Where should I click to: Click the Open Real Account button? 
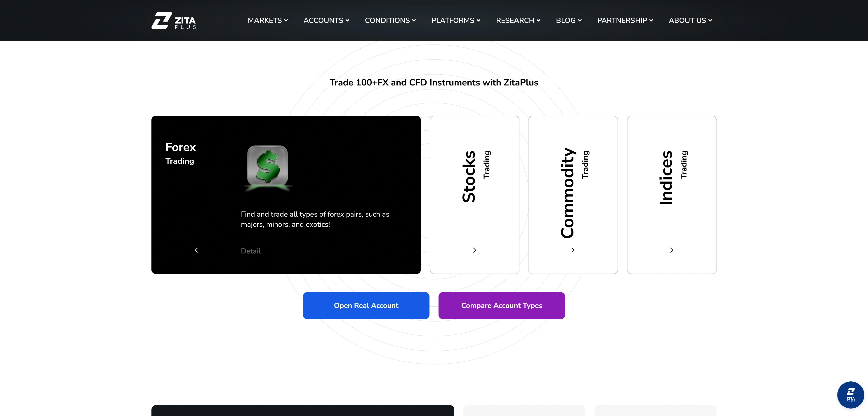click(x=366, y=305)
